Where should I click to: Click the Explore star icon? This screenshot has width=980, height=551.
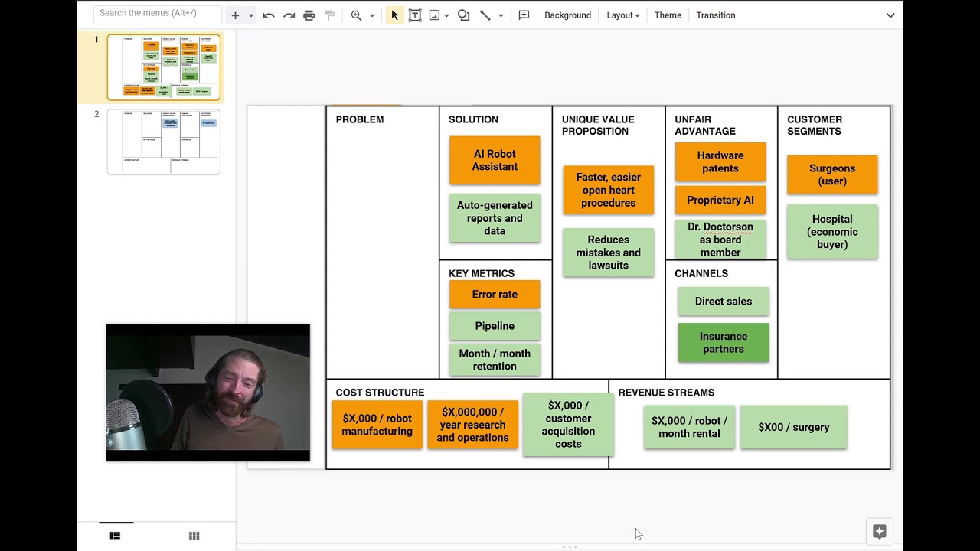tap(879, 532)
